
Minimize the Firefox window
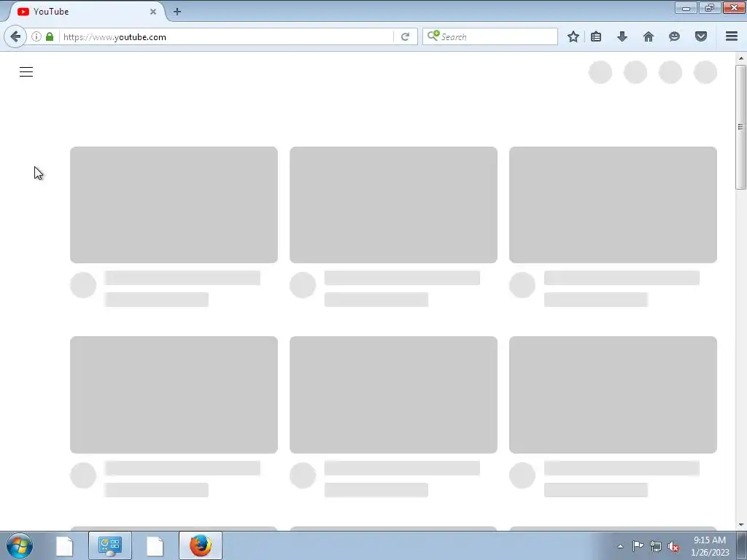(x=686, y=7)
